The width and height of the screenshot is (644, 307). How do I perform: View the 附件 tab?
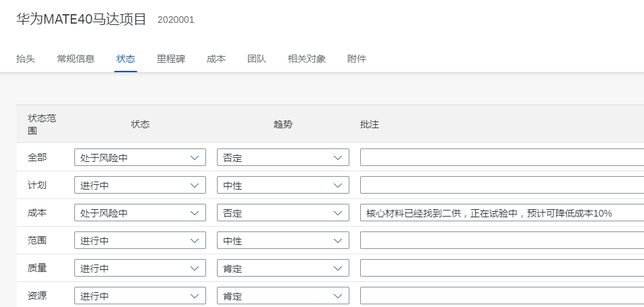tap(357, 59)
